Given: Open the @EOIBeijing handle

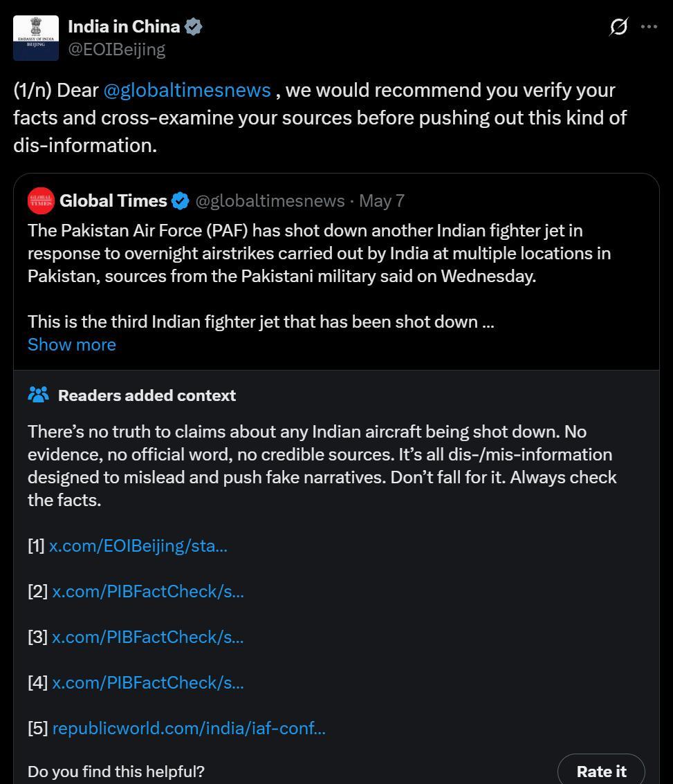Looking at the screenshot, I should pyautogui.click(x=117, y=50).
